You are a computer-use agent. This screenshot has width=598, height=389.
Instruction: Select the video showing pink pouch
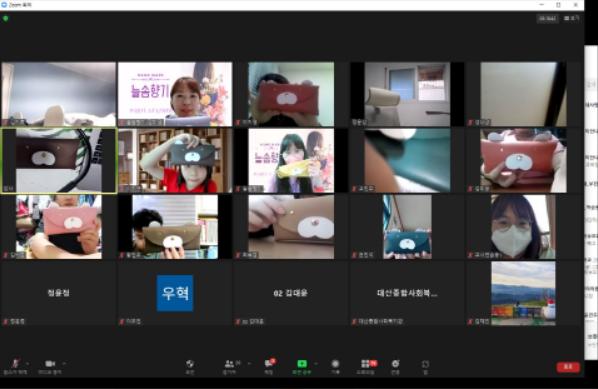(x=59, y=227)
